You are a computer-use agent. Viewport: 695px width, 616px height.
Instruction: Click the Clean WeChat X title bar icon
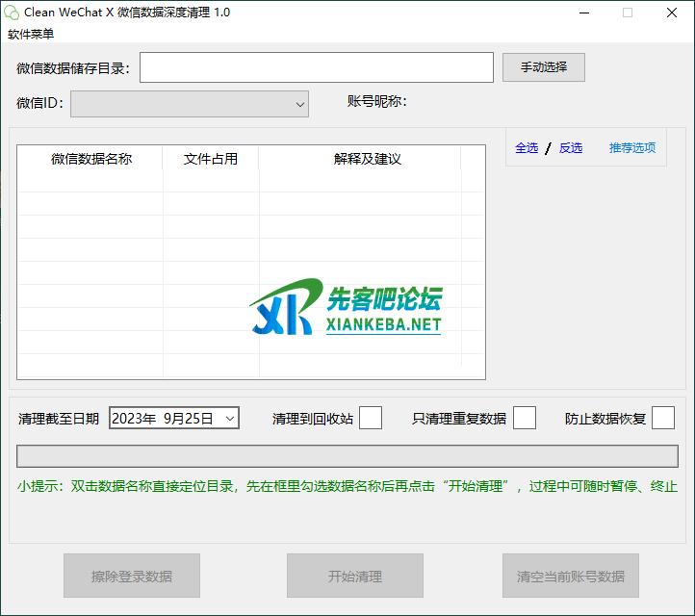[x=12, y=13]
